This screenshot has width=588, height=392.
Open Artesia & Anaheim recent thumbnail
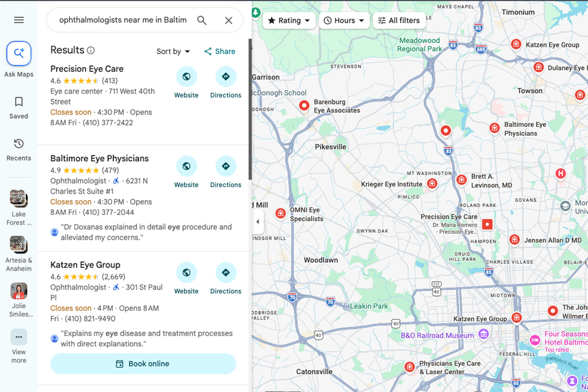pos(19,244)
